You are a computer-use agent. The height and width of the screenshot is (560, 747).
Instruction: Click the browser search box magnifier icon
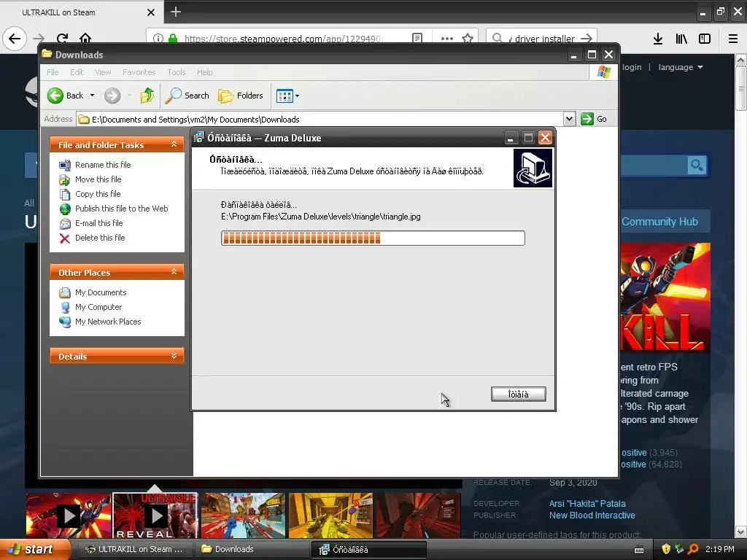click(497, 38)
